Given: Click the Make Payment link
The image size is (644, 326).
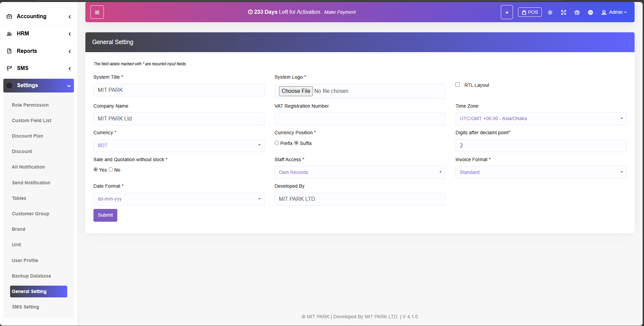Looking at the screenshot, I should (340, 12).
